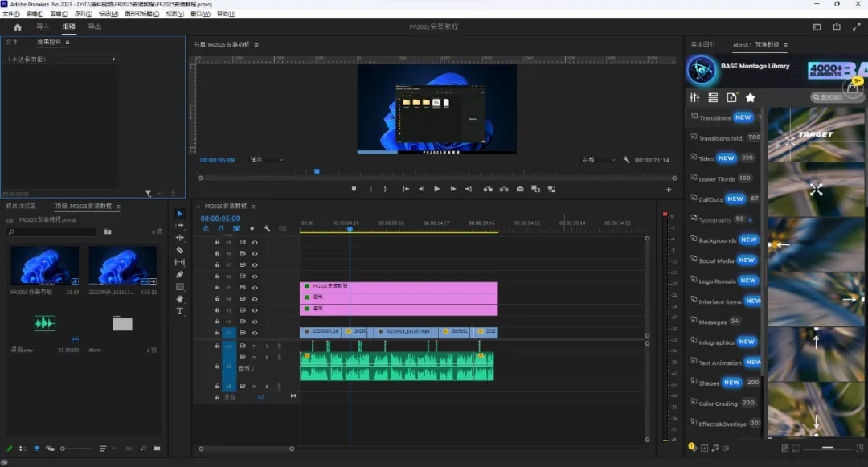Click the program monitor scrub bar playhead
The height and width of the screenshot is (467, 868).
[x=317, y=171]
